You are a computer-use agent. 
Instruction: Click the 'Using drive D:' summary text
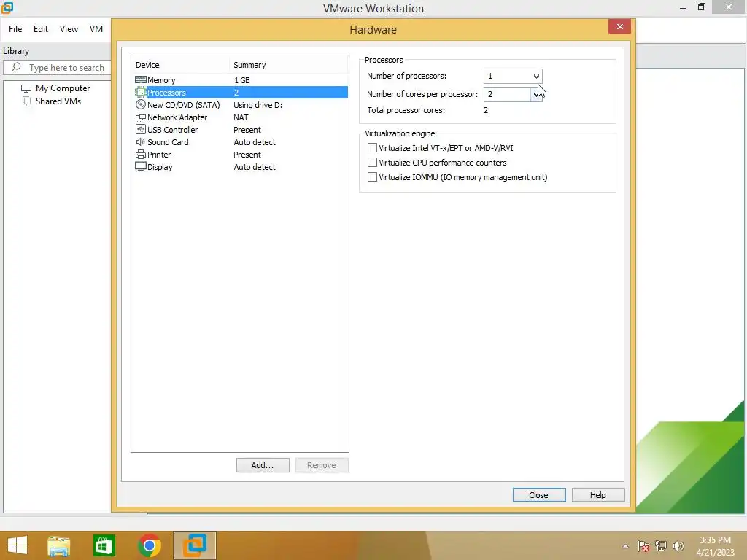(x=258, y=105)
